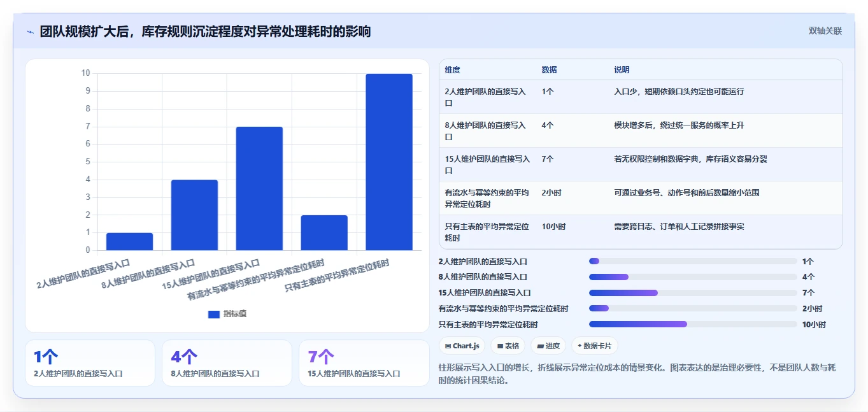
Task: Toggle the 指标值 legend color box
Action: pyautogui.click(x=214, y=314)
